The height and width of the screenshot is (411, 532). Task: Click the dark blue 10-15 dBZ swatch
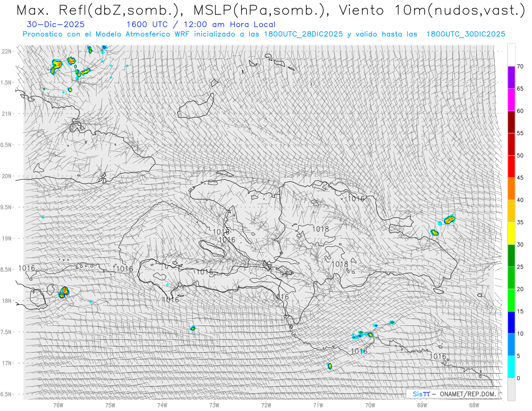pyautogui.click(x=511, y=322)
